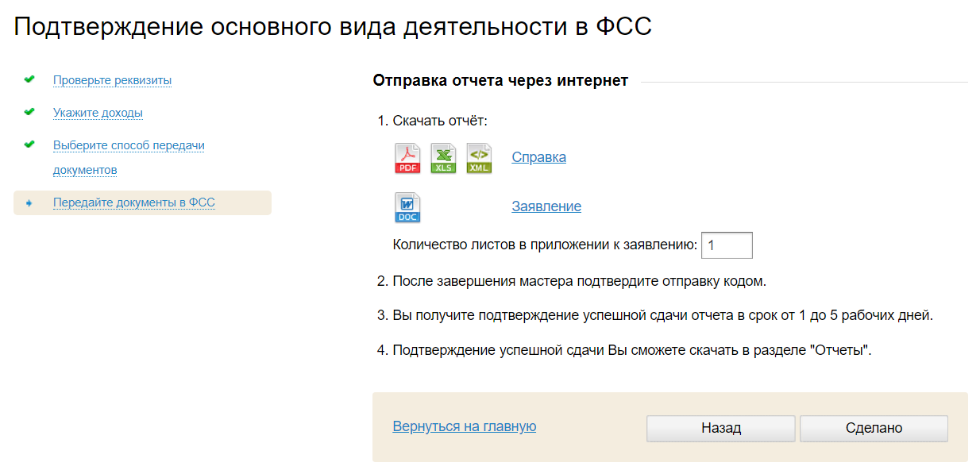Download the application DOC file

tap(408, 207)
